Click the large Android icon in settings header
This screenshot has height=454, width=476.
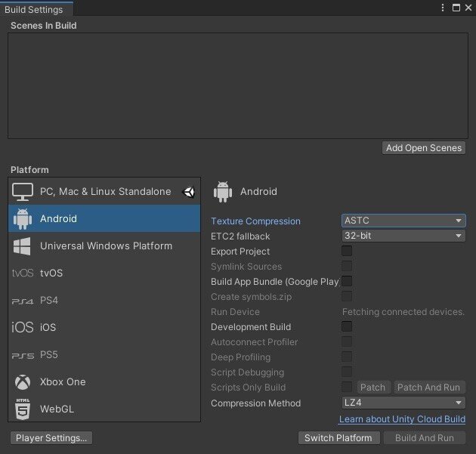223,192
